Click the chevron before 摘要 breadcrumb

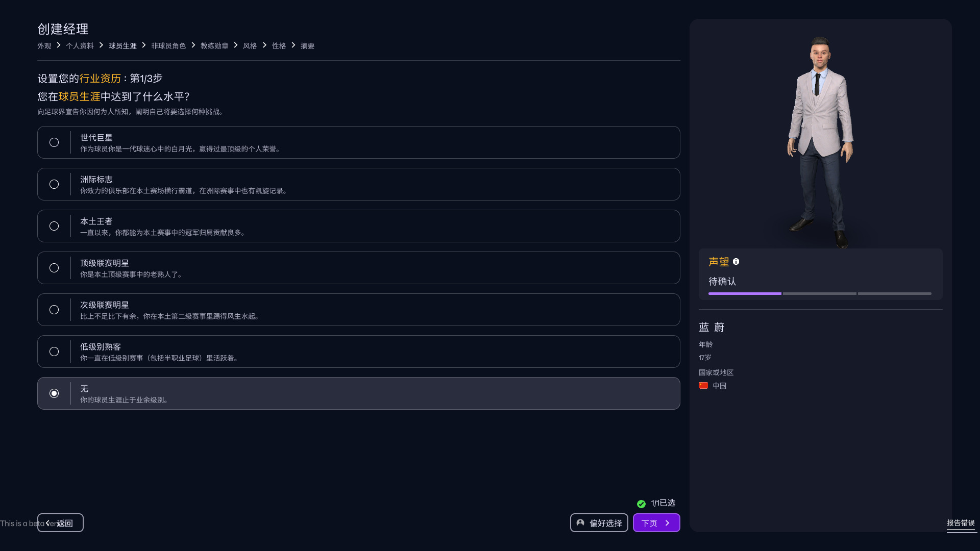point(293,45)
